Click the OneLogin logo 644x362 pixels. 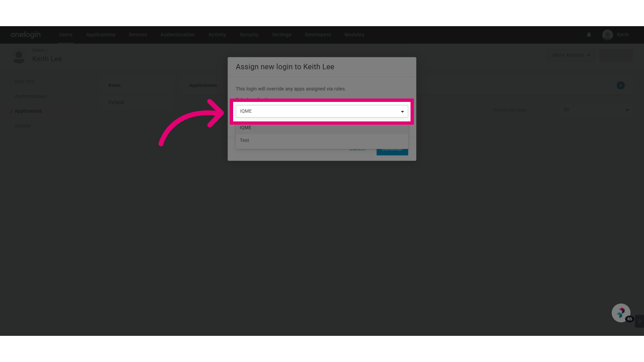25,35
